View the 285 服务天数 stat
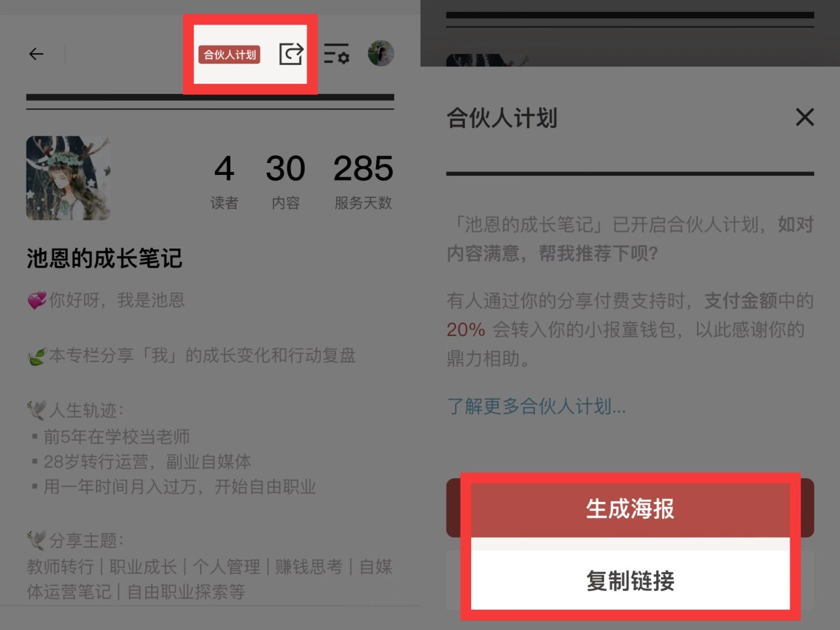 363,182
